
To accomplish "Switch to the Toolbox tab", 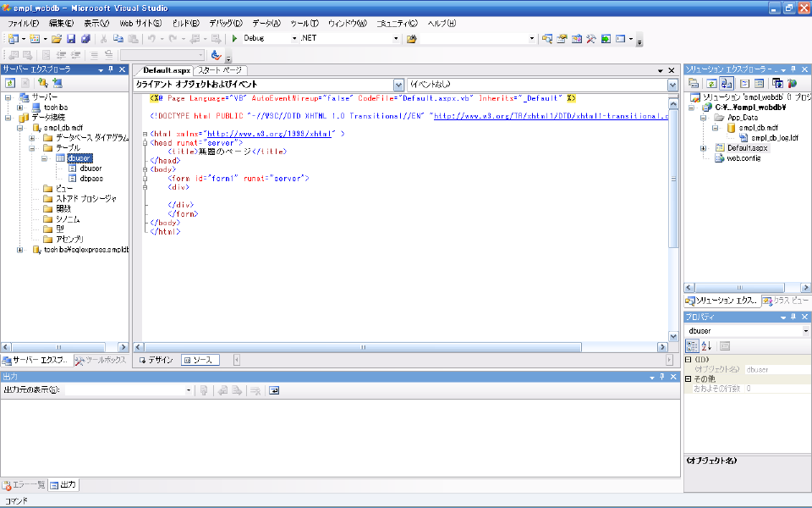I will point(101,360).
